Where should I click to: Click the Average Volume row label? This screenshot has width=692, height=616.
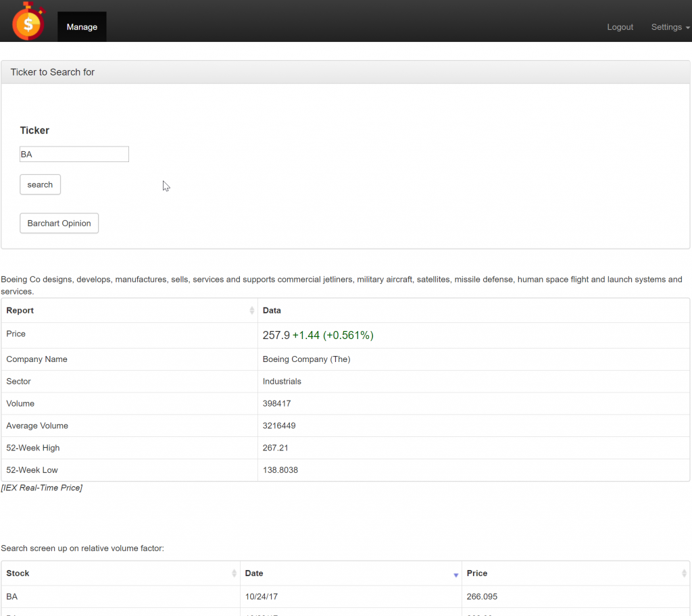[37, 426]
